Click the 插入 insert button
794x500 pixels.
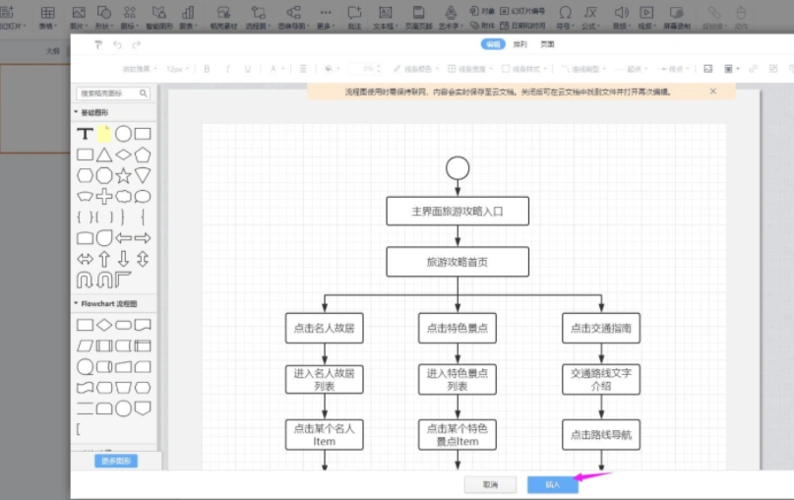click(x=552, y=484)
